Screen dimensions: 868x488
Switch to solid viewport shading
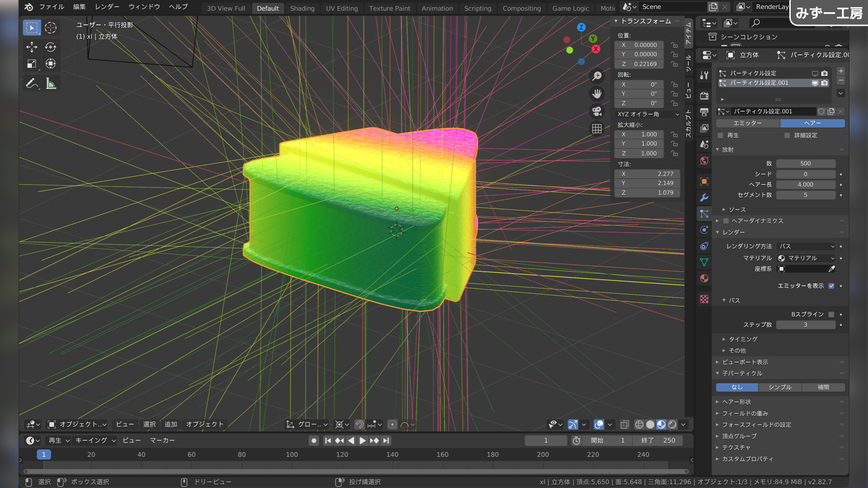click(650, 425)
